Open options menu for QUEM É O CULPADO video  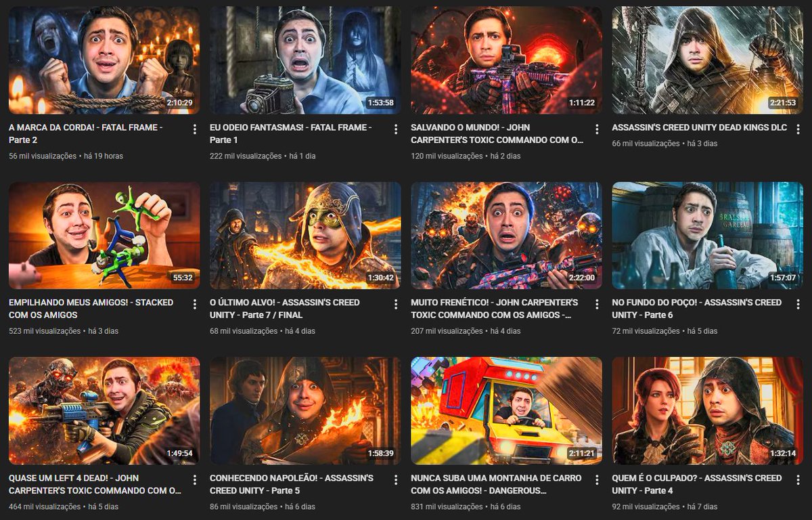(798, 480)
